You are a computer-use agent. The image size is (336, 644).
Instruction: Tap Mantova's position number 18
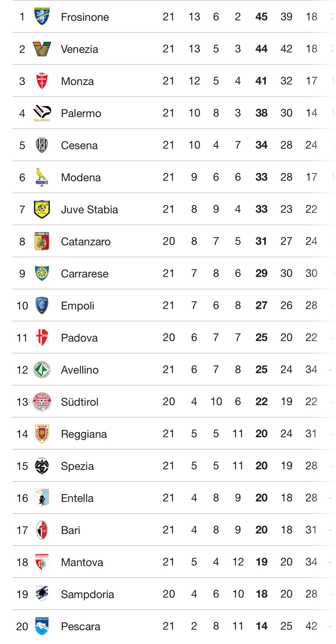pyautogui.click(x=22, y=562)
